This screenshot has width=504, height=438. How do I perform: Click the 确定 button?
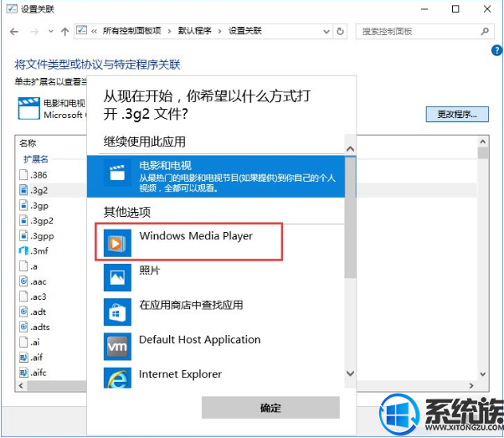click(x=270, y=408)
